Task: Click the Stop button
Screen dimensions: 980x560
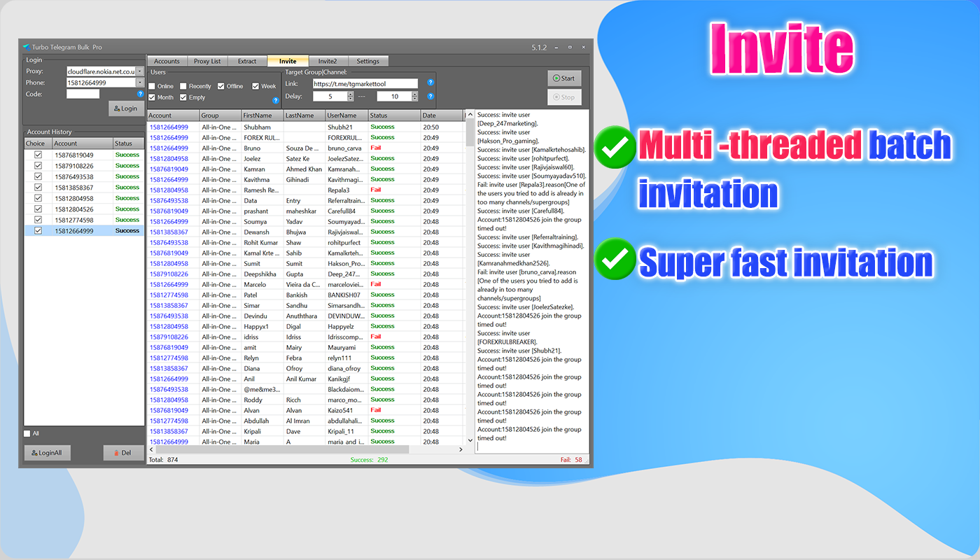Action: (564, 97)
